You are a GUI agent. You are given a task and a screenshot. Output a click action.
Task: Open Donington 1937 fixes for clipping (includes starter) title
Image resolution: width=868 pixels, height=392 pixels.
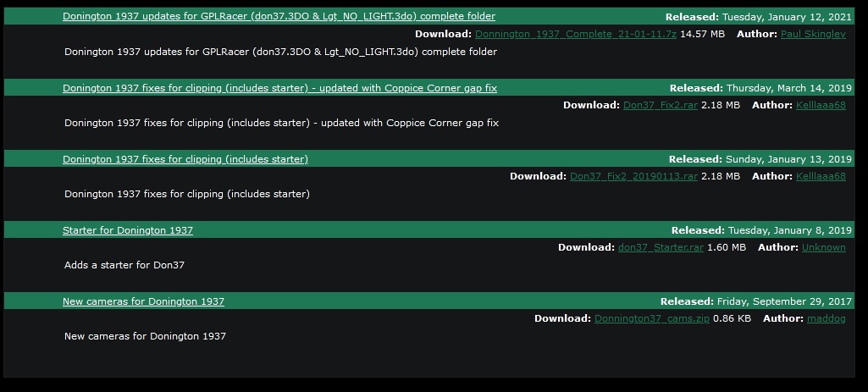point(185,159)
